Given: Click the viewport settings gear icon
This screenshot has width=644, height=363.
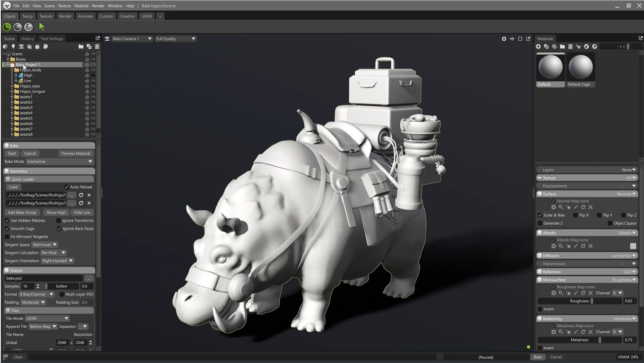Looking at the screenshot, I should click(504, 39).
